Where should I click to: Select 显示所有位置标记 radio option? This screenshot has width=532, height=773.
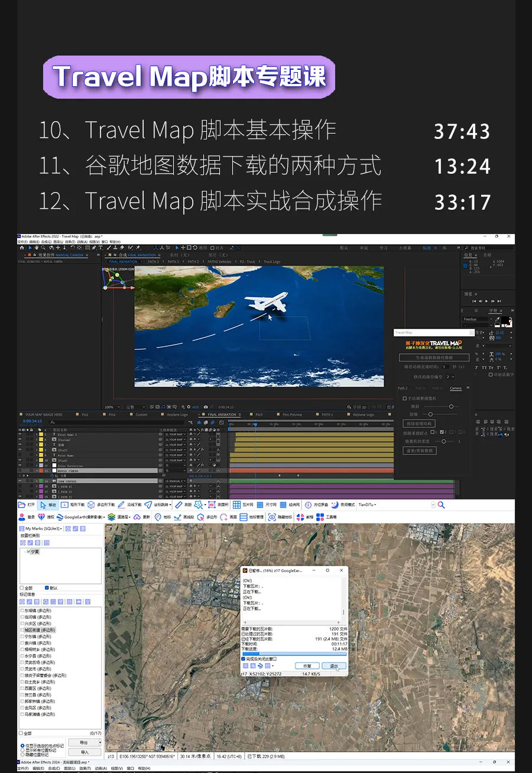tap(22, 751)
